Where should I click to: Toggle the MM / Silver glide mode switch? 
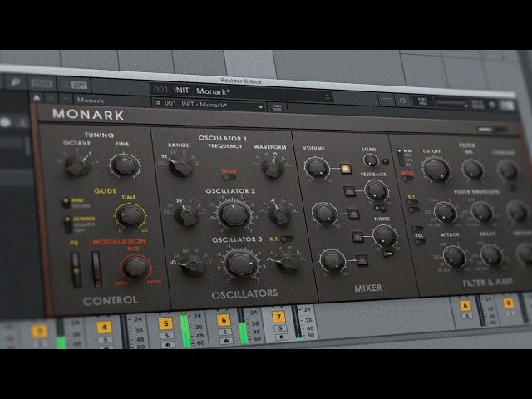(x=66, y=203)
